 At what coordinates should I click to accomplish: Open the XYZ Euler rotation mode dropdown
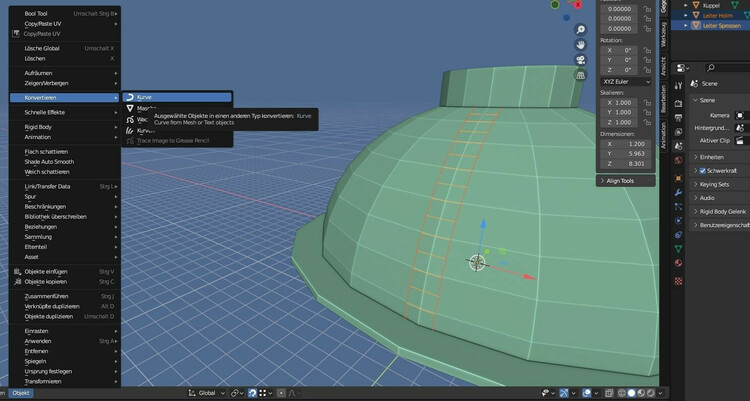pyautogui.click(x=624, y=81)
